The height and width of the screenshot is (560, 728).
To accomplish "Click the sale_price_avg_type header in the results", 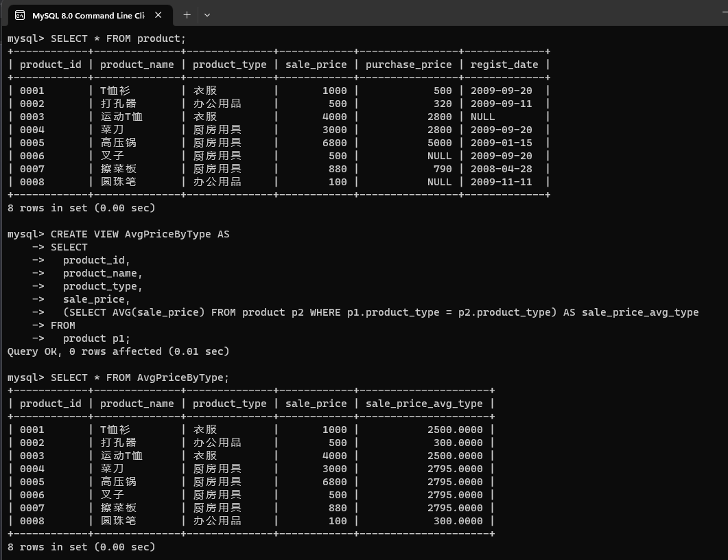I will (424, 404).
